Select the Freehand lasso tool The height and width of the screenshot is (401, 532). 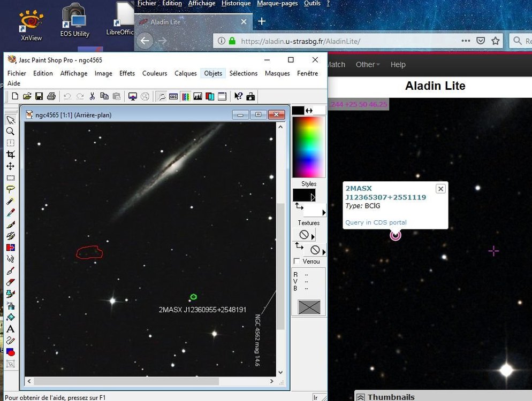click(x=11, y=189)
